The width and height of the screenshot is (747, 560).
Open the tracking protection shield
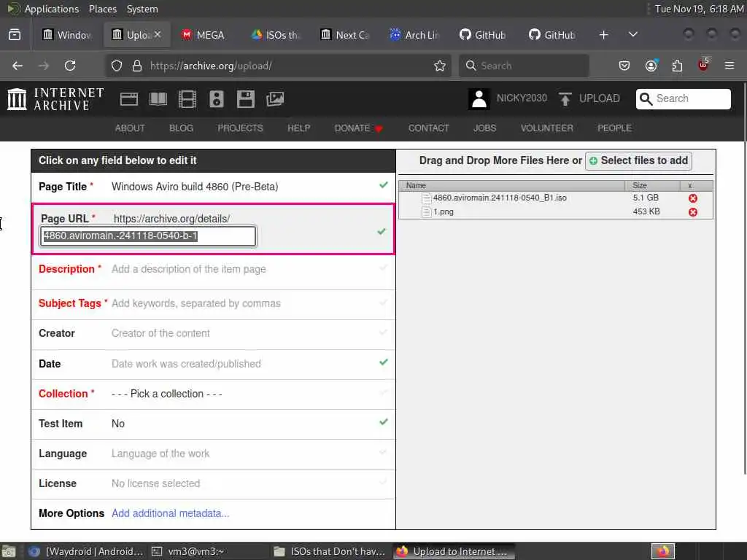tap(117, 66)
